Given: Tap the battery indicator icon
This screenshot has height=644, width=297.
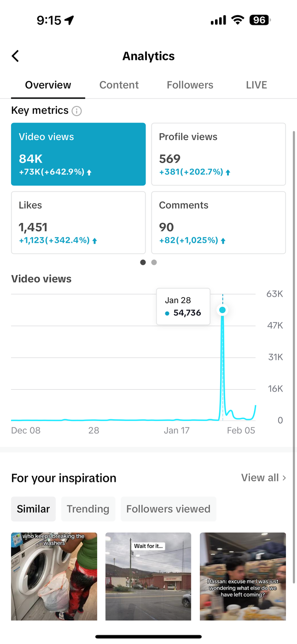Looking at the screenshot, I should pyautogui.click(x=260, y=20).
